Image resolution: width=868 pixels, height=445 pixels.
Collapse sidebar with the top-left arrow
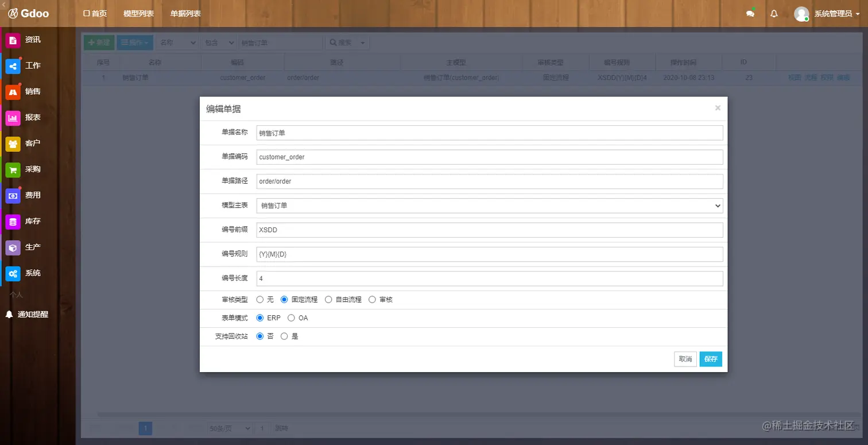tap(2, 5)
